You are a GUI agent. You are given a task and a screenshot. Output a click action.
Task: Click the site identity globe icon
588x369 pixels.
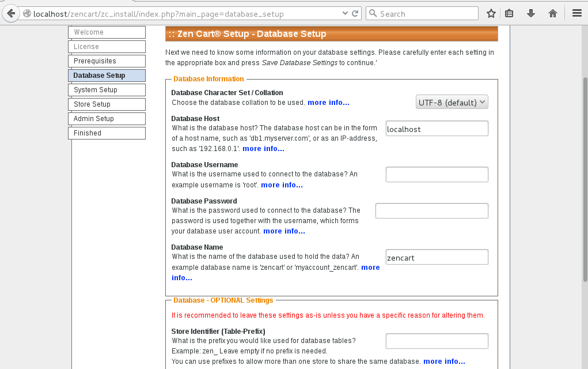[x=27, y=14]
